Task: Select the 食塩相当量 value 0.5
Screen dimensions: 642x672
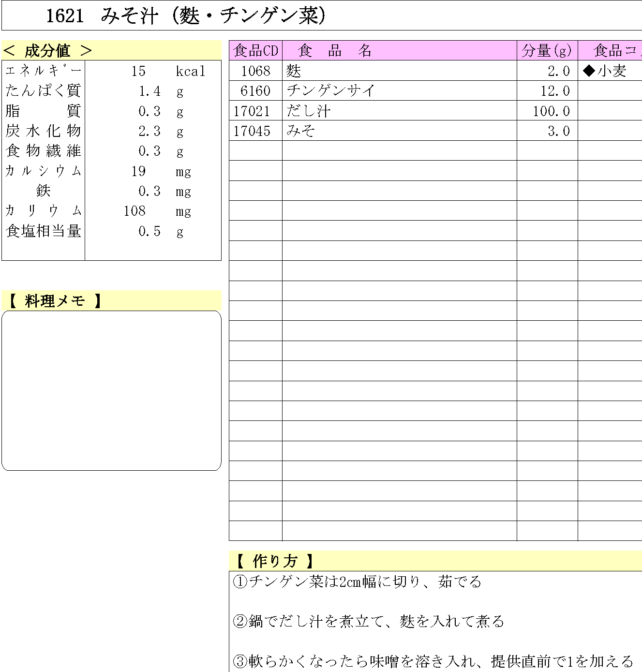Action: coord(149,231)
